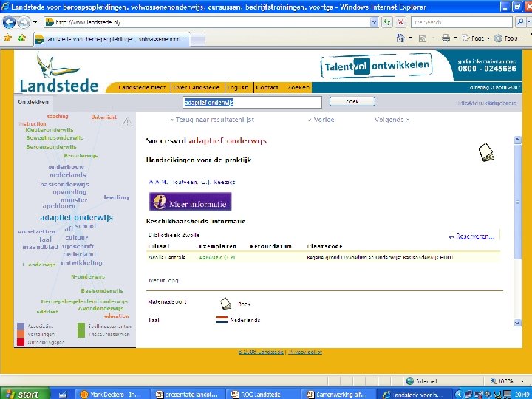Image resolution: width=532 pixels, height=399 pixels.
Task: Open the Tools menu dropdown
Action: point(509,38)
